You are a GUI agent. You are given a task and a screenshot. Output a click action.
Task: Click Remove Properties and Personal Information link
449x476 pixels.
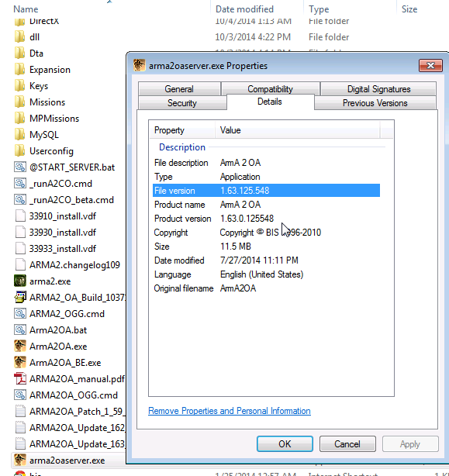coord(230,411)
